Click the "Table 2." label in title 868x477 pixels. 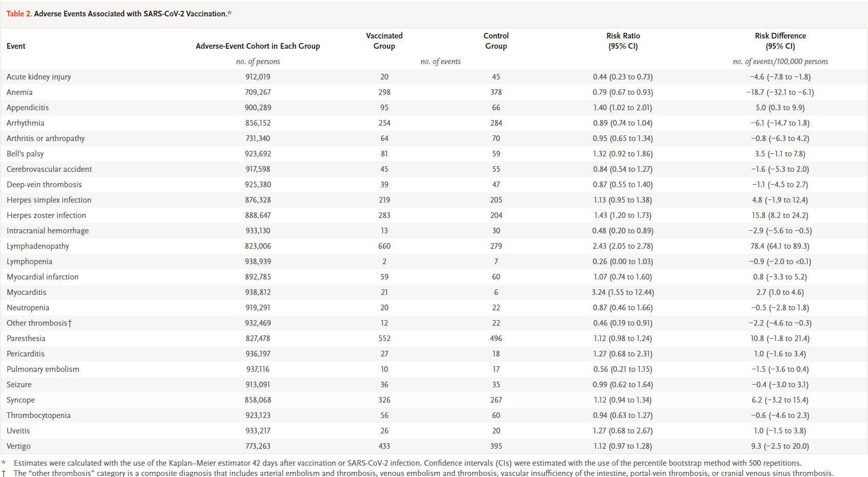[x=19, y=14]
